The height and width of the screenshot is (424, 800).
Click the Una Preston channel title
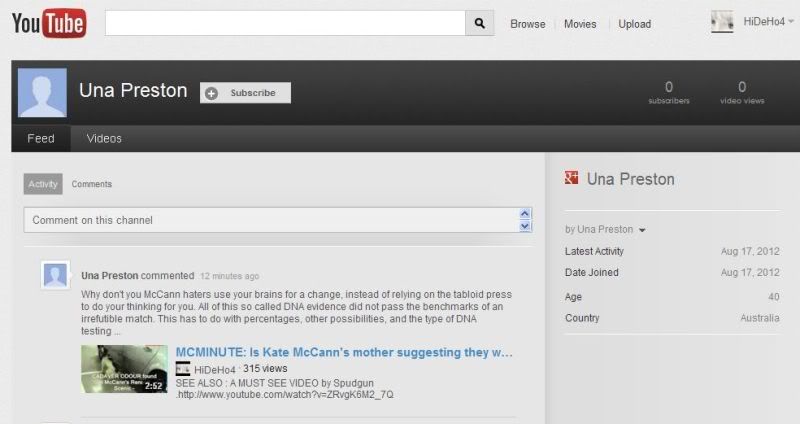[133, 90]
